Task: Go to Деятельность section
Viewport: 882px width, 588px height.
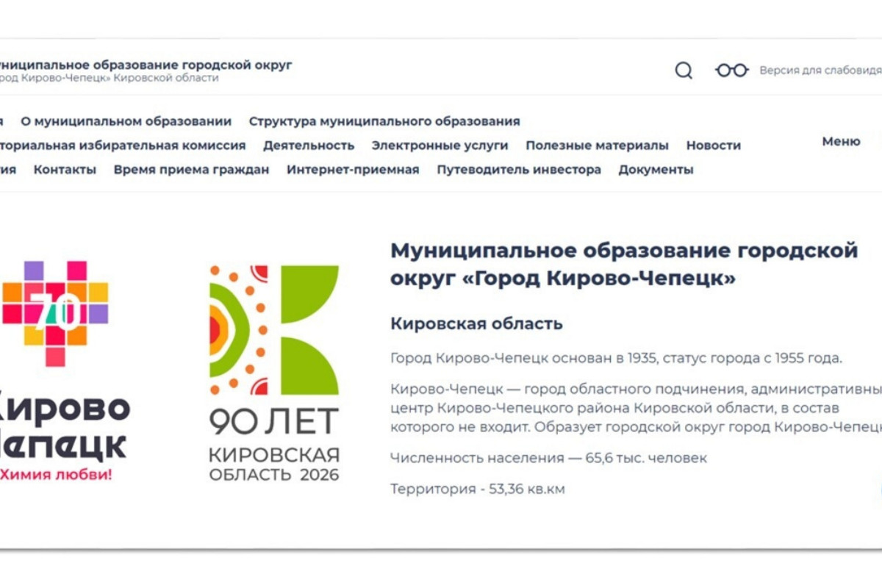Action: coord(309,146)
